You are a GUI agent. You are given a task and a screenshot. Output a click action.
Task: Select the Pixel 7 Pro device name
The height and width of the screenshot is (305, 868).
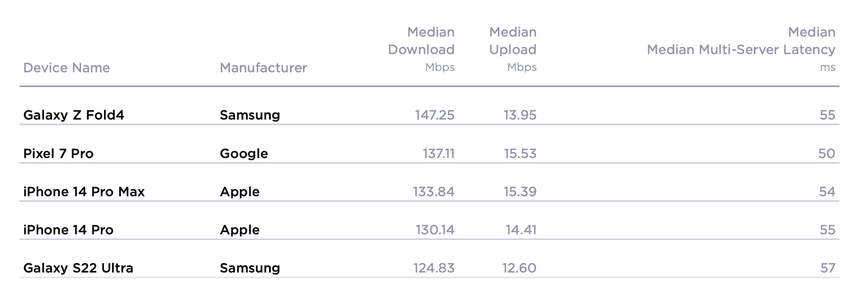[58, 154]
